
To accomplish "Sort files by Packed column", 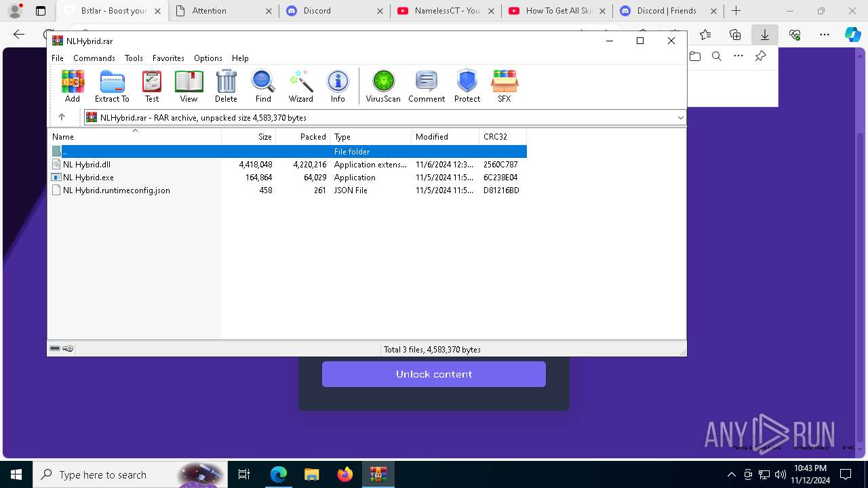I will (303, 137).
